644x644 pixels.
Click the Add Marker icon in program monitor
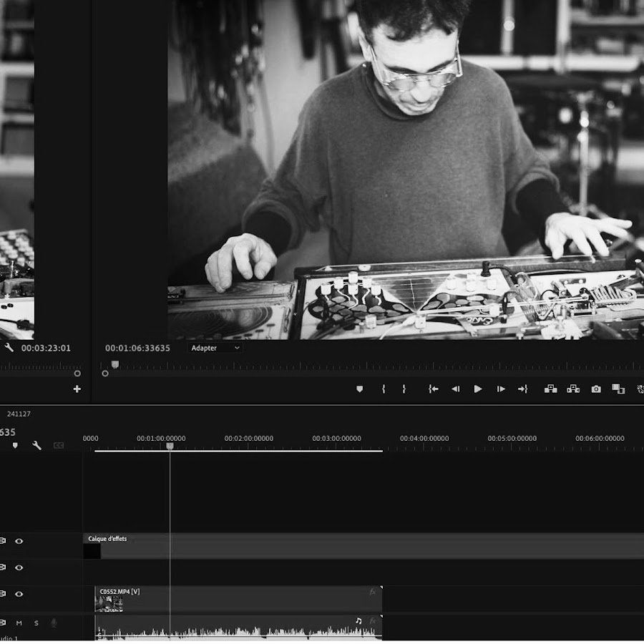tap(359, 389)
